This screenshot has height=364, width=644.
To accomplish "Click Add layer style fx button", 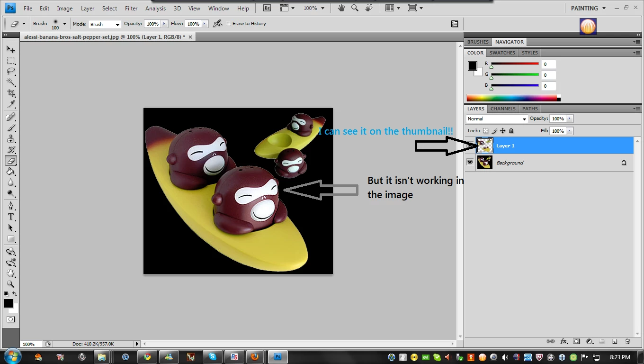I will (564, 341).
